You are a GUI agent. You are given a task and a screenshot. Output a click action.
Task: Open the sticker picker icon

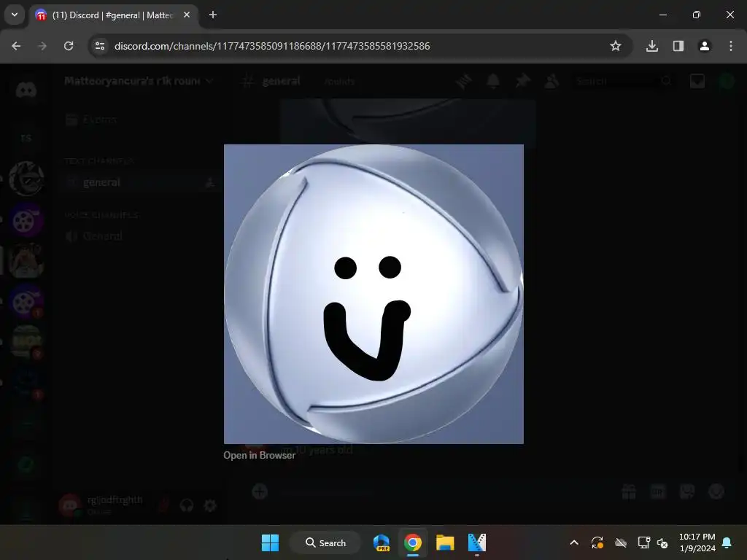tap(687, 491)
